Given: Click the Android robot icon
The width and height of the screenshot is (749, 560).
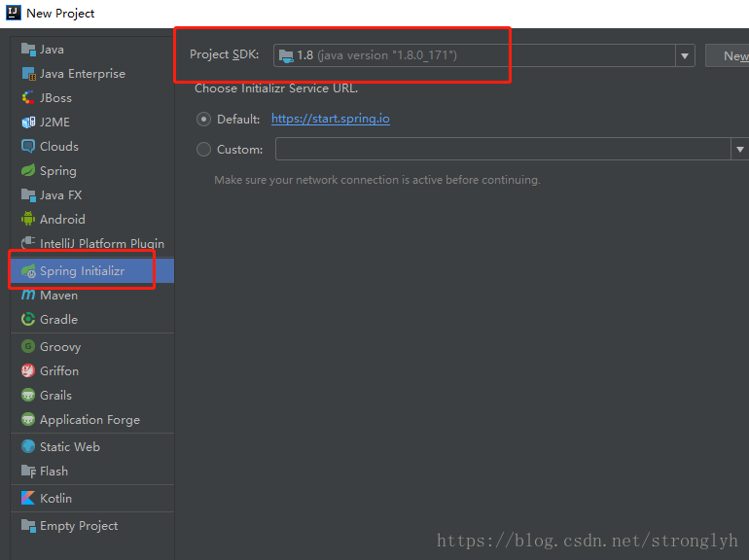Looking at the screenshot, I should pyautogui.click(x=28, y=219).
